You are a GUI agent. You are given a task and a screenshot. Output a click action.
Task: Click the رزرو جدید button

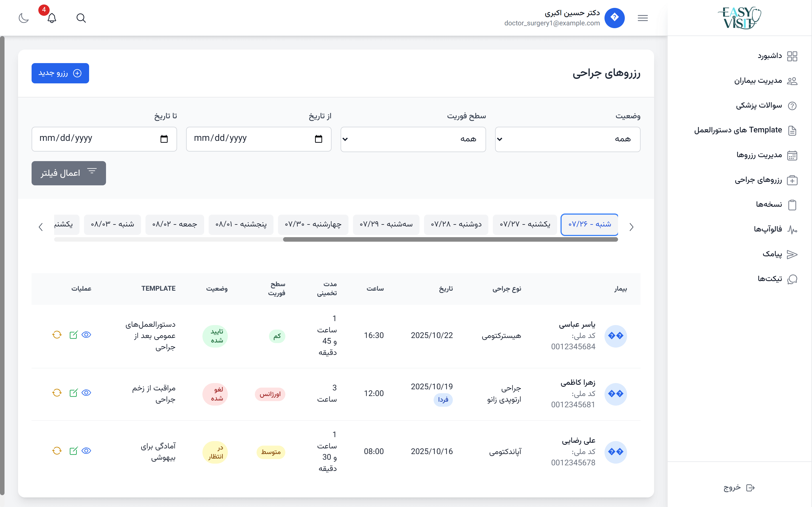60,73
